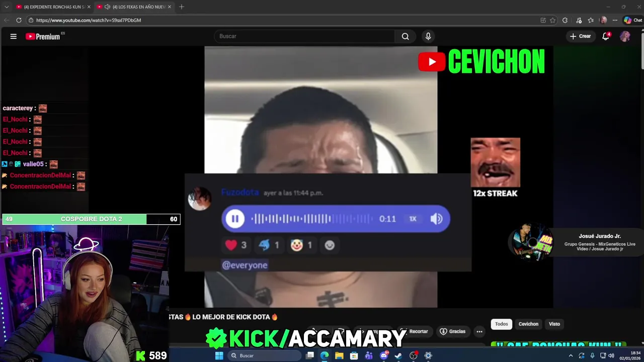Open browser apps grid icon in address bar
This screenshot has width=644, height=362.
(543, 20)
